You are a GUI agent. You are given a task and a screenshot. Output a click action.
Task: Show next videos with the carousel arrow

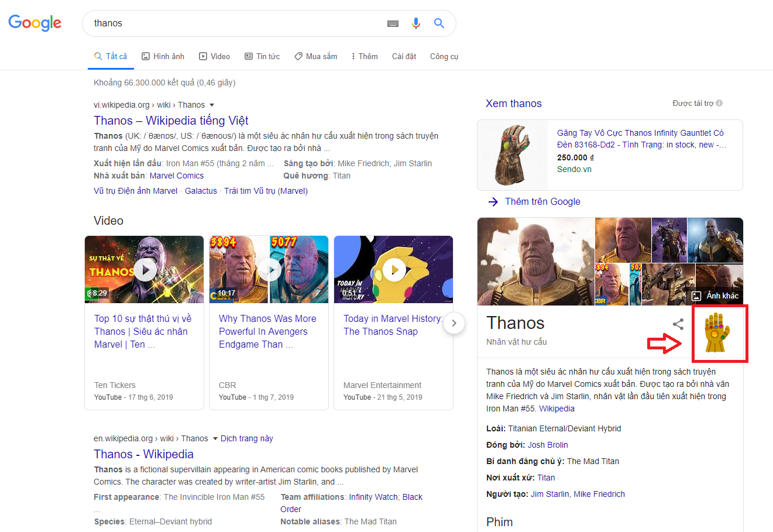tap(454, 323)
